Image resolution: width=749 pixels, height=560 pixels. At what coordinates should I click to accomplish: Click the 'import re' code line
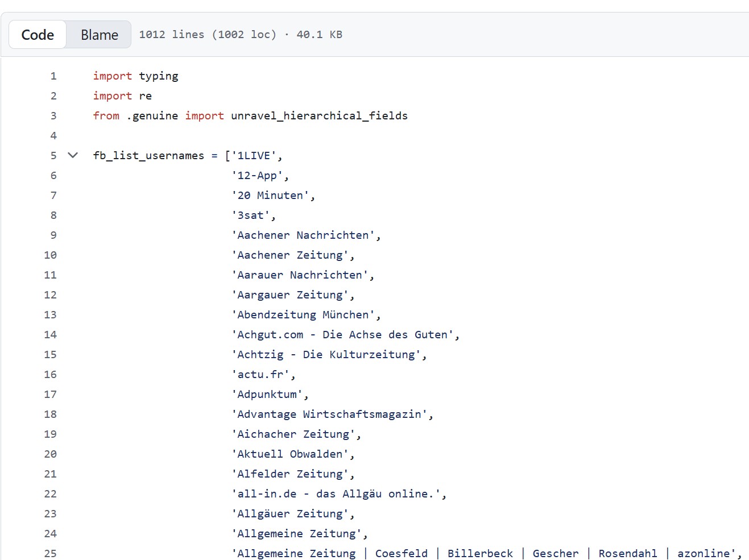tap(123, 96)
